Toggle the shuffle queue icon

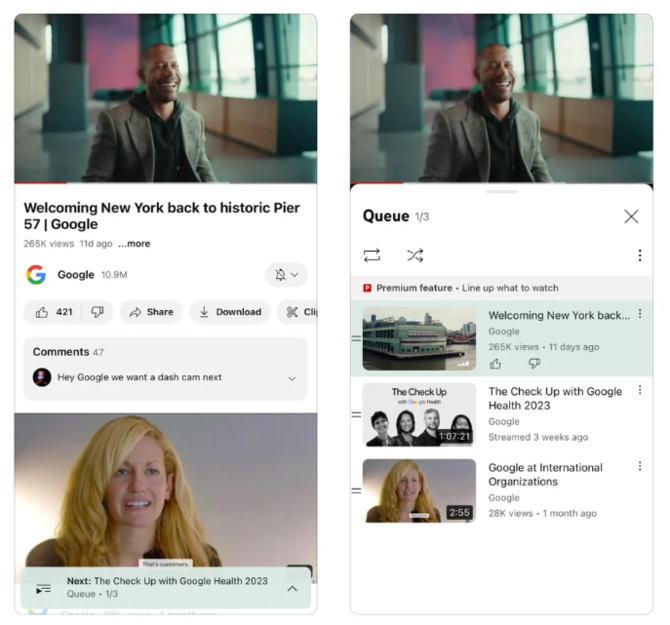pyautogui.click(x=415, y=255)
